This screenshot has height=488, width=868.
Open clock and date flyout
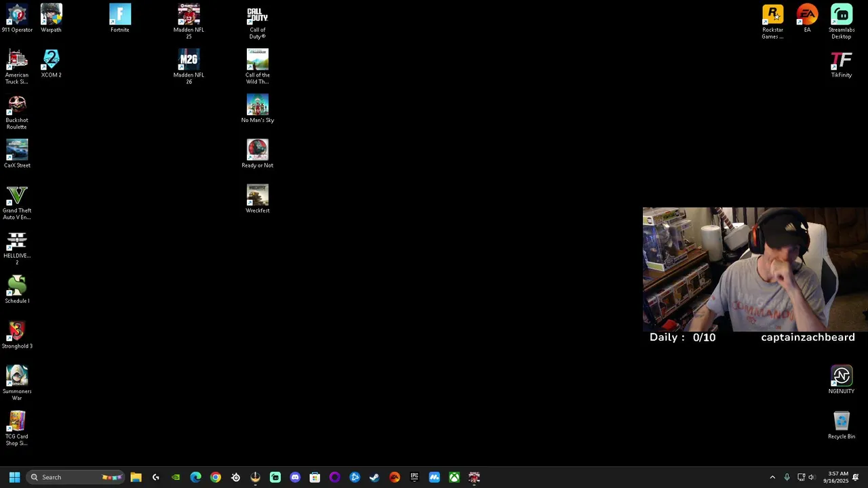(x=836, y=477)
